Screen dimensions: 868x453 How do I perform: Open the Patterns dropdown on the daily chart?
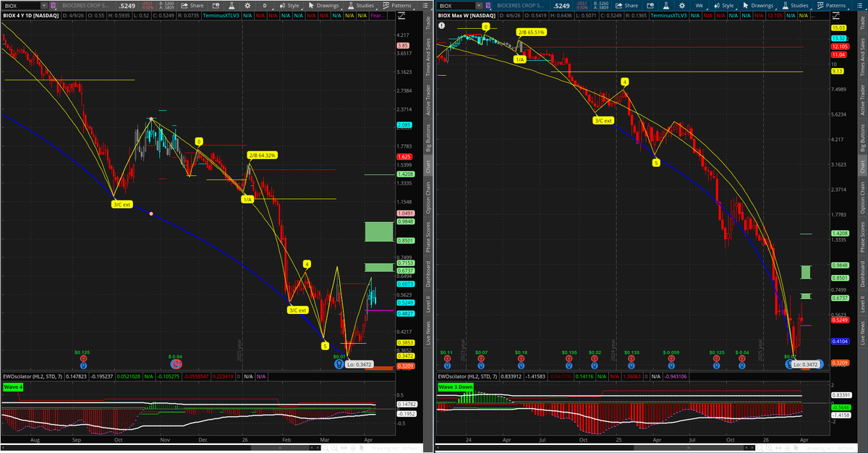click(398, 6)
